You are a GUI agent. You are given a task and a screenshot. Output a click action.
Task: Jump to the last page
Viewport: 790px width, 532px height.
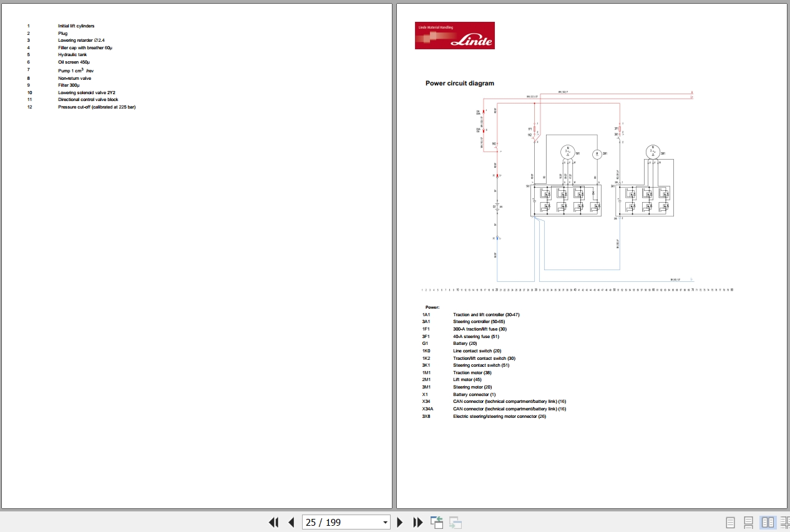418,523
